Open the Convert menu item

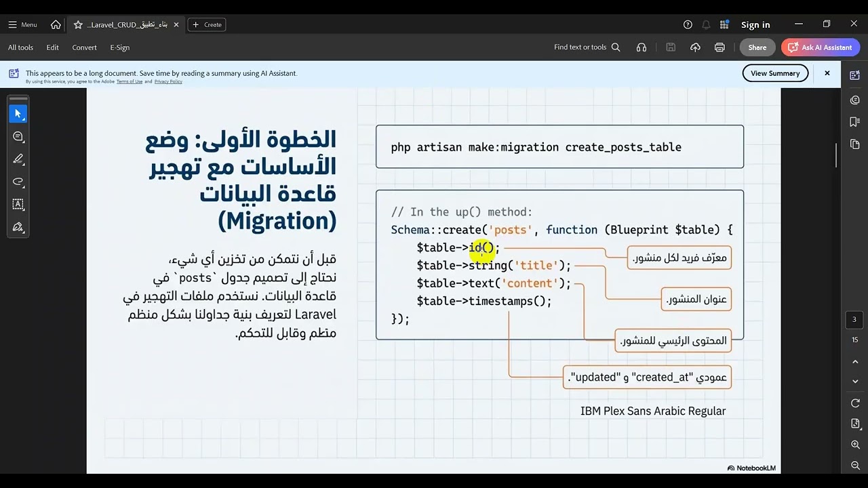tap(84, 47)
